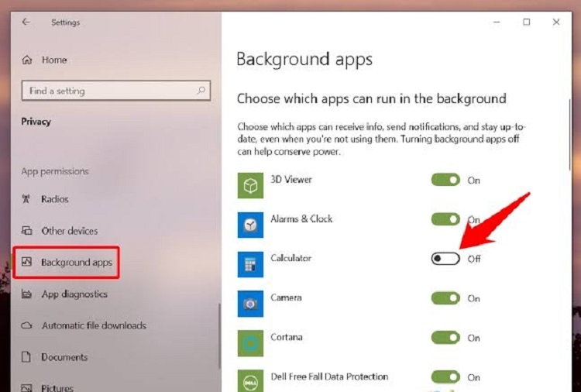Click the Camera app icon

coord(250,304)
